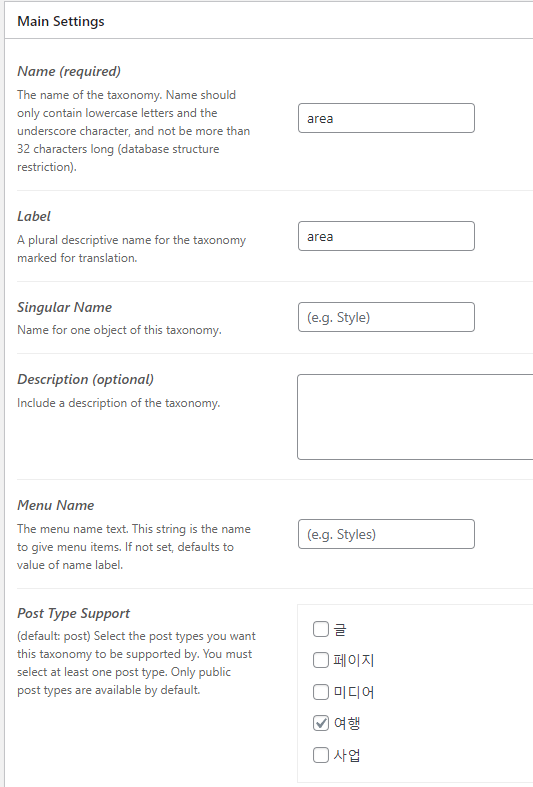Screen dimensions: 533x787
Task: Click the 미디어 label text
Action: click(x=353, y=692)
